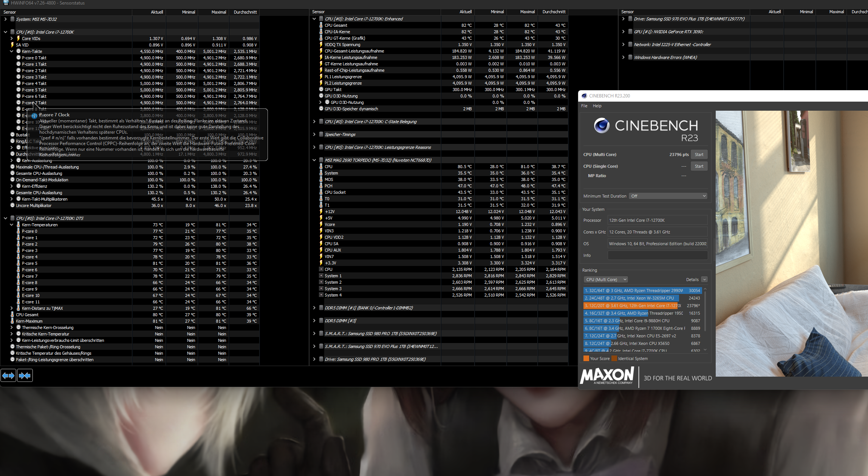
Task: Click fan icon for System 1 sensor
Action: click(x=321, y=276)
